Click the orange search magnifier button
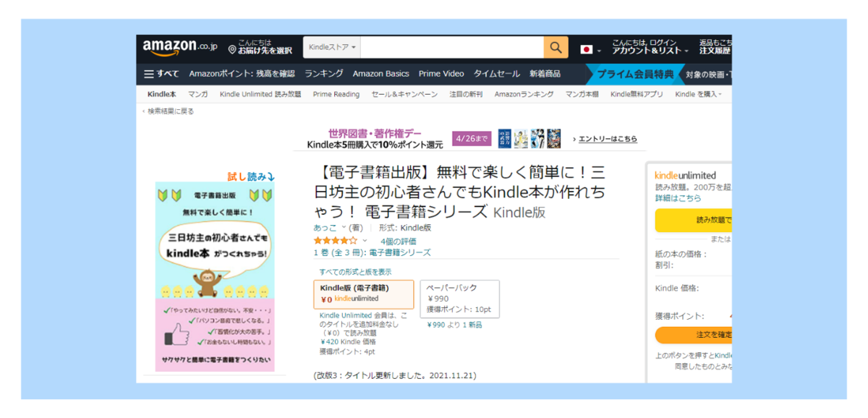868x418 pixels. coord(555,48)
